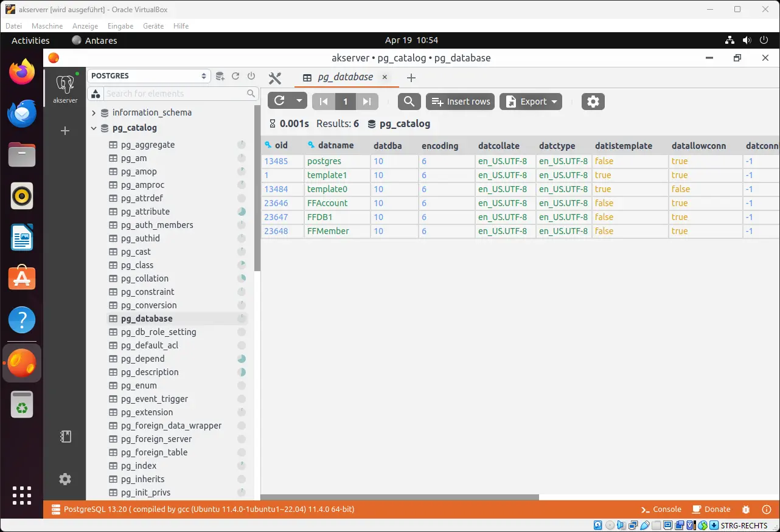780x532 pixels.
Task: Go to the first results page
Action: tap(323, 102)
